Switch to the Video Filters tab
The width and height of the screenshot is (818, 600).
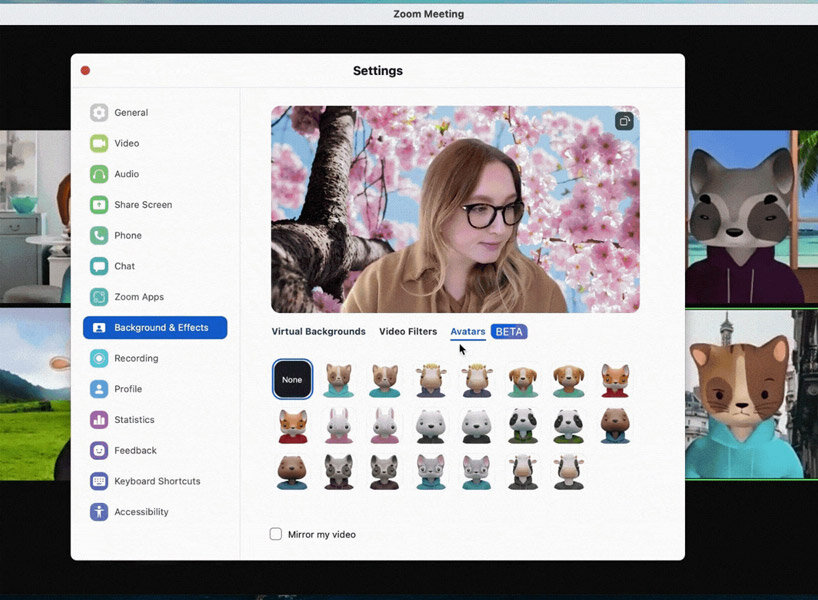[x=408, y=331]
